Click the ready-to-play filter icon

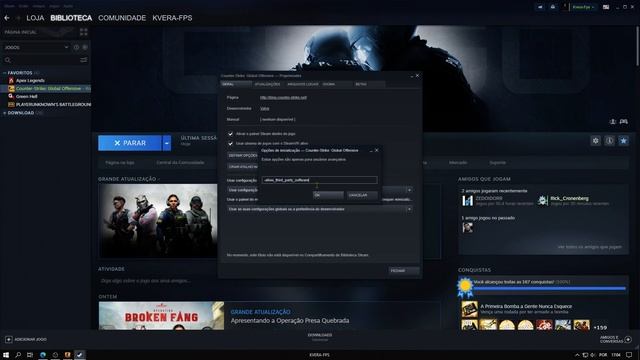(x=85, y=47)
